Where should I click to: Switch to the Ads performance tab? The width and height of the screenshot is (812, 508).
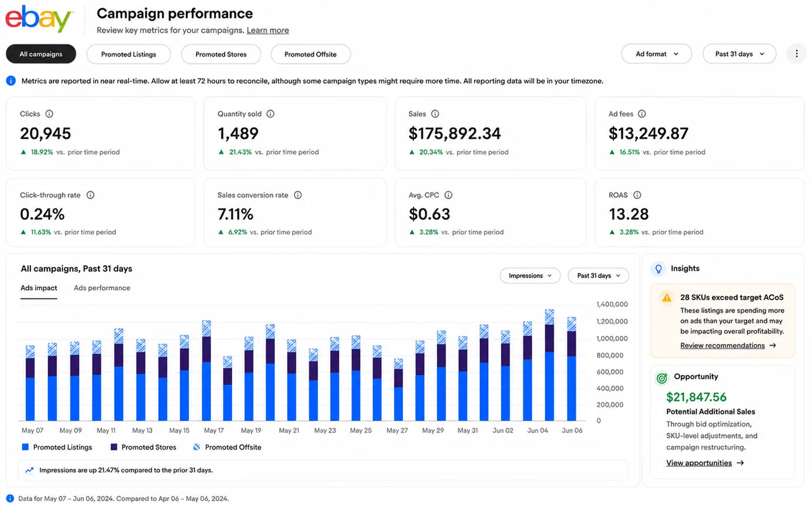tap(102, 288)
